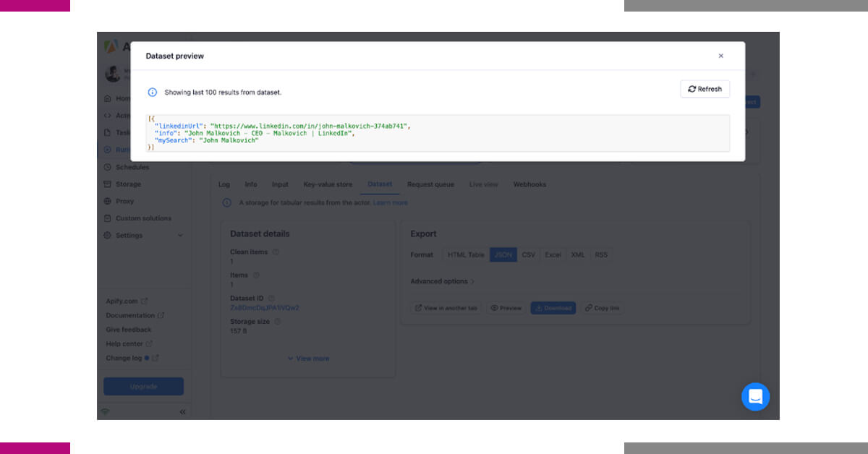Image resolution: width=868 pixels, height=454 pixels.
Task: Select XML export format
Action: click(578, 255)
